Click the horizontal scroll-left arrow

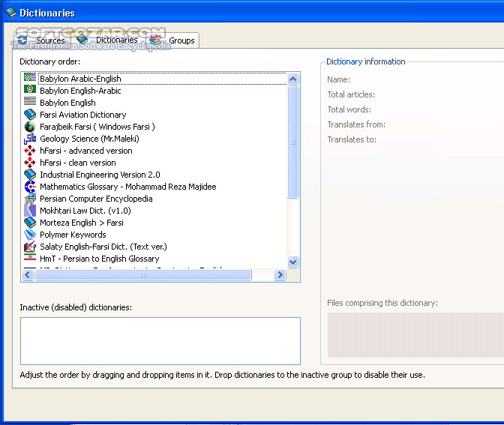(28, 274)
